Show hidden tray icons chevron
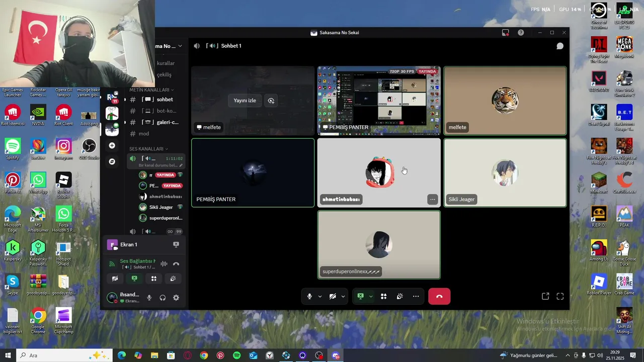 pos(568,355)
